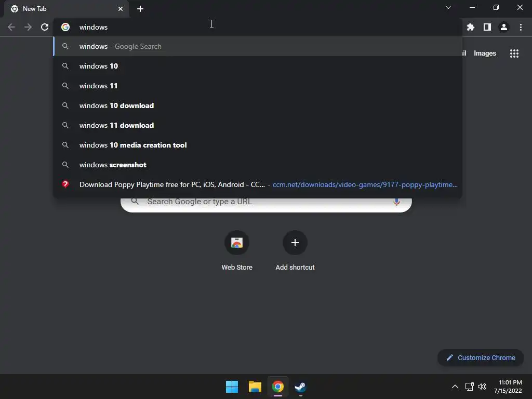Choose suggestion windows 11 download
This screenshot has width=532, height=399.
pyautogui.click(x=258, y=125)
